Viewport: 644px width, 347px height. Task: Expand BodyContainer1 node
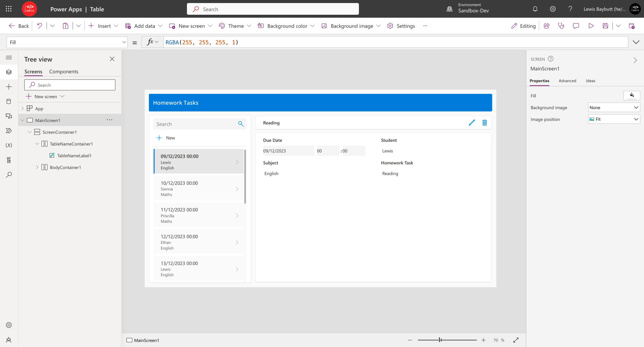[37, 167]
